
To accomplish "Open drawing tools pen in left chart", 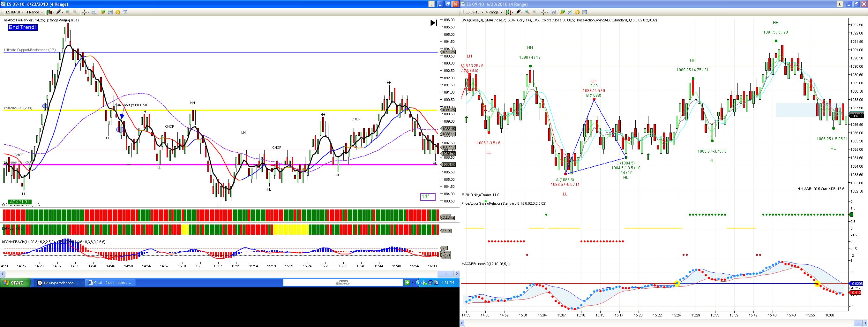I will click(59, 12).
